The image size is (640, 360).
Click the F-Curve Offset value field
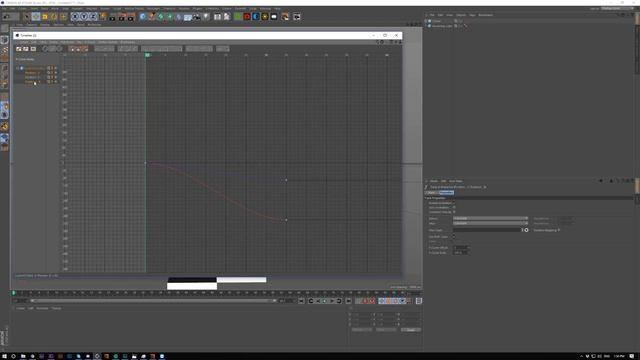460,248
